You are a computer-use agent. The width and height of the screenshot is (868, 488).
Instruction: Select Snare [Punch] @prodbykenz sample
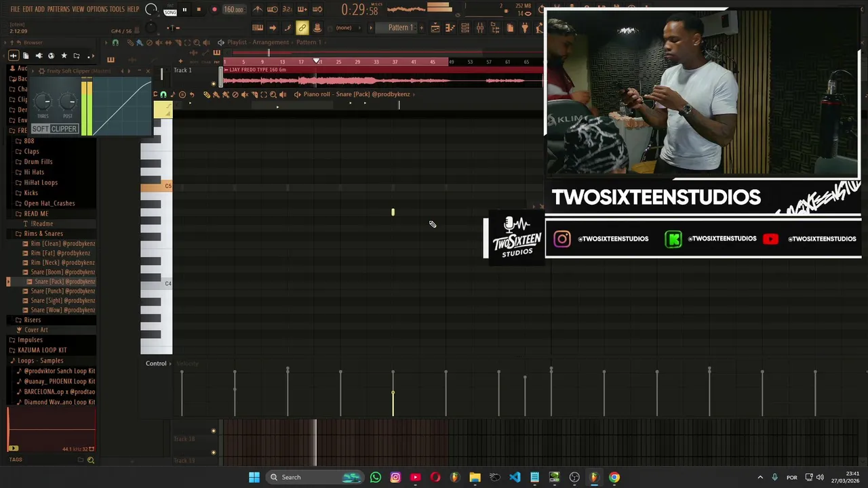pos(59,291)
